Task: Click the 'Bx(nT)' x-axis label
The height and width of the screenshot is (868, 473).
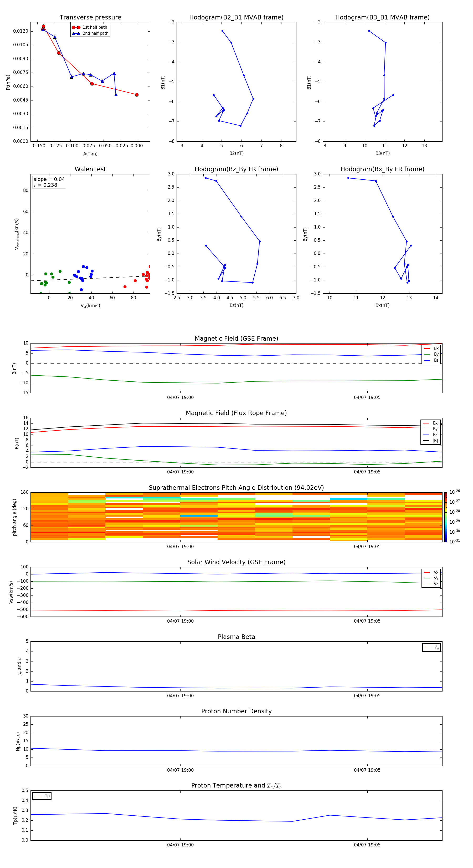Action: 382,305
